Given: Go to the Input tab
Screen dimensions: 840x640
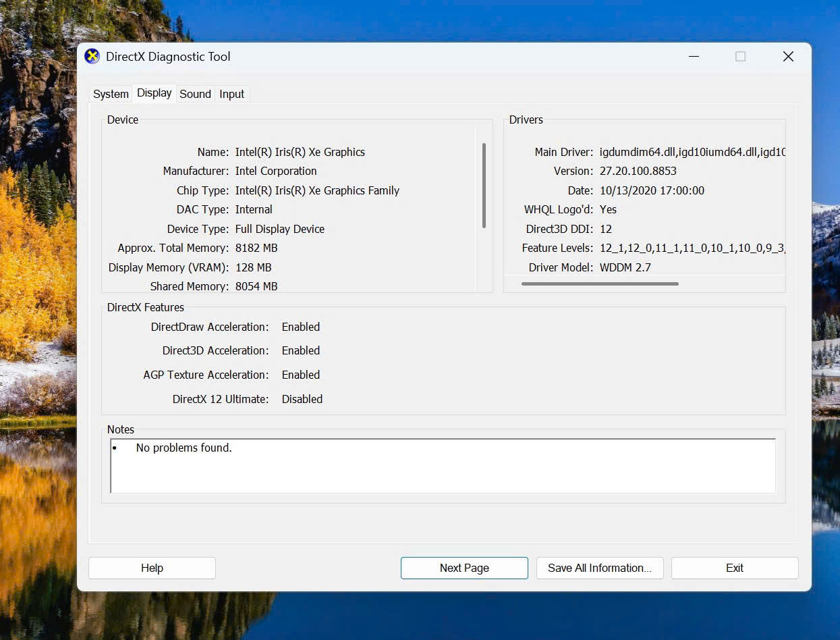Looking at the screenshot, I should coord(231,94).
